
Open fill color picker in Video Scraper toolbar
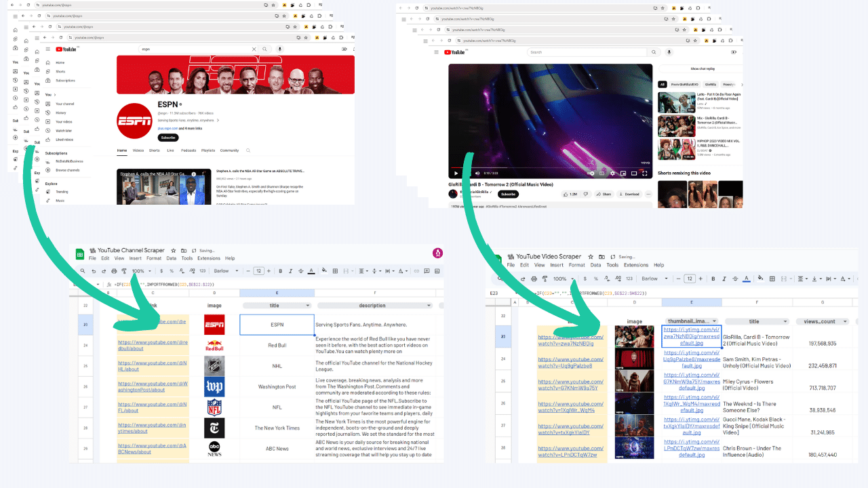(x=760, y=279)
